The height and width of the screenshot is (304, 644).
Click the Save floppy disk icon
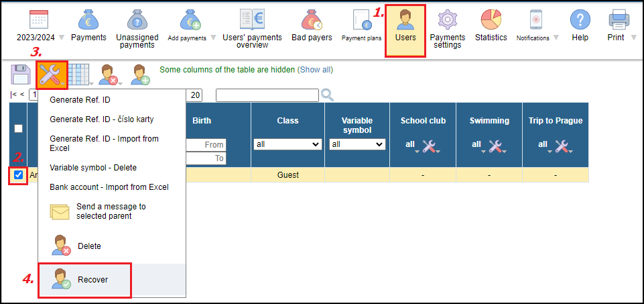click(21, 74)
